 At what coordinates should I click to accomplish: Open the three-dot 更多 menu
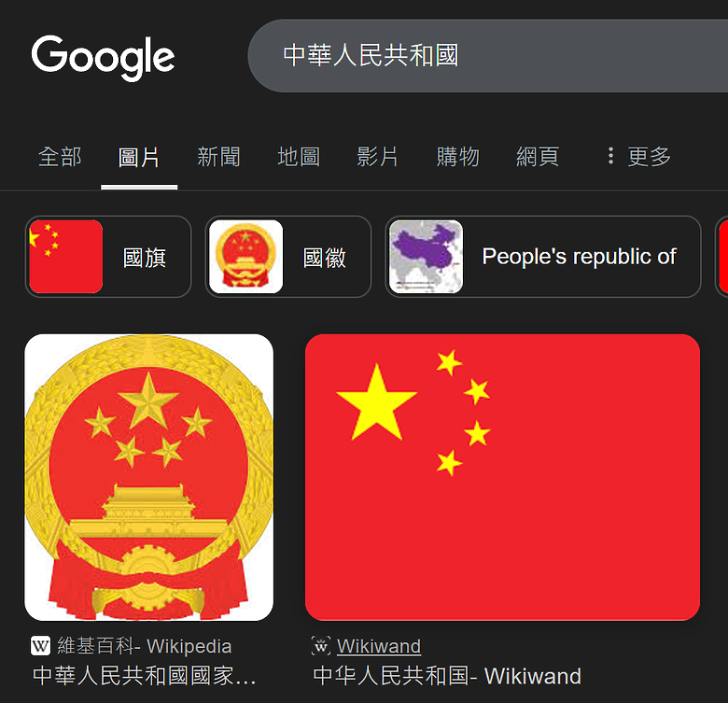(x=639, y=157)
